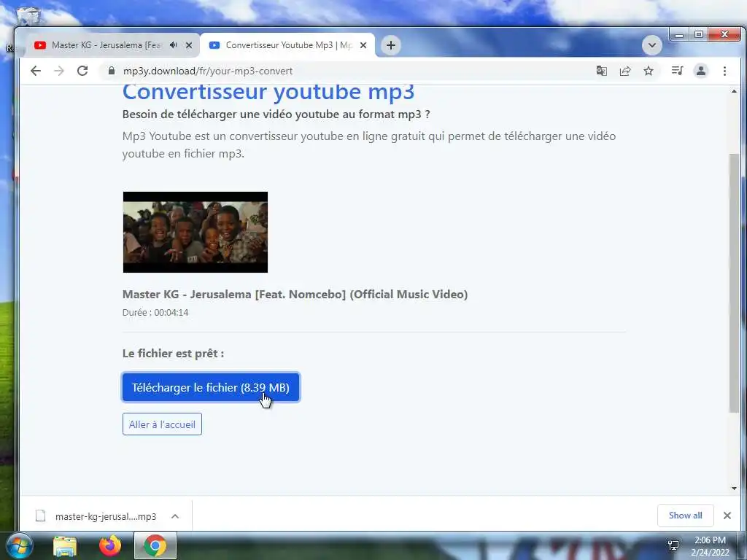Click the Durée : 00:04:14 text
Image resolution: width=747 pixels, height=560 pixels.
pyautogui.click(x=155, y=312)
